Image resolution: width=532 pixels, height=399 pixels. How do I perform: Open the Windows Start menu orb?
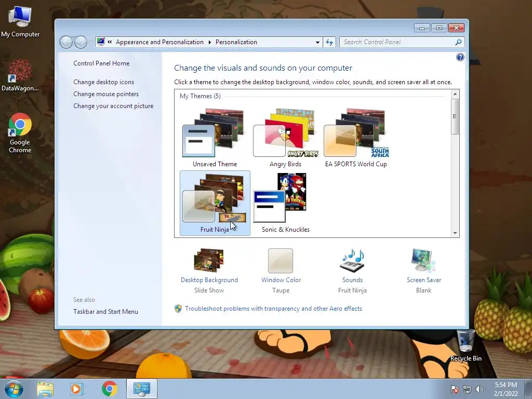(x=14, y=389)
